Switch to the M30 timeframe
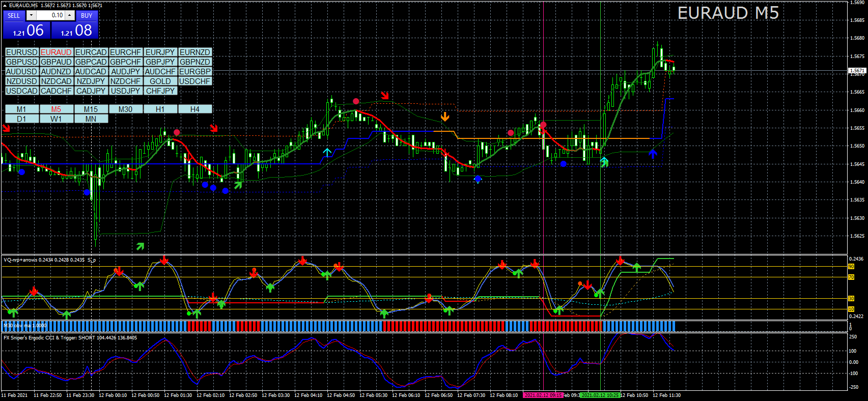The height and width of the screenshot is (401, 868). pyautogui.click(x=126, y=109)
